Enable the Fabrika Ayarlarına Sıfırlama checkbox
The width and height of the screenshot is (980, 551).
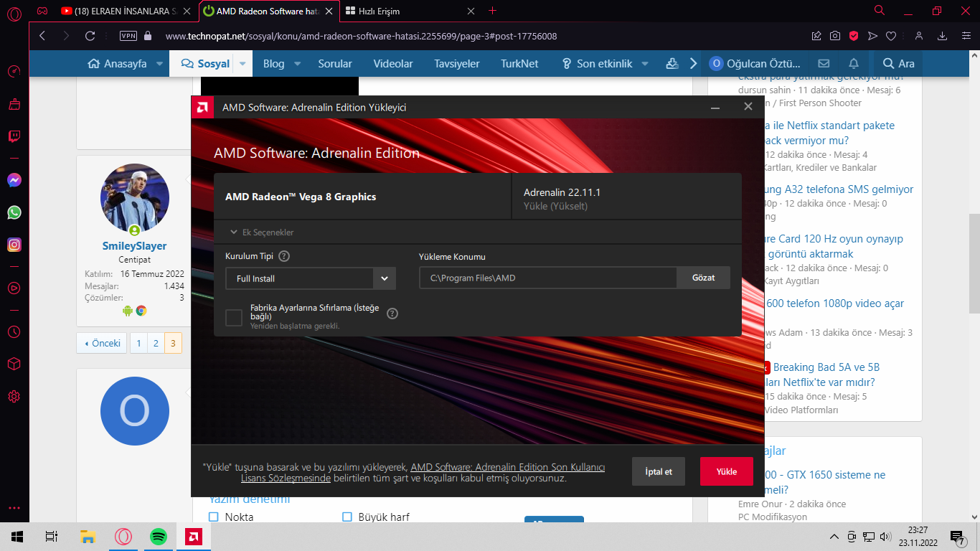[x=234, y=317]
